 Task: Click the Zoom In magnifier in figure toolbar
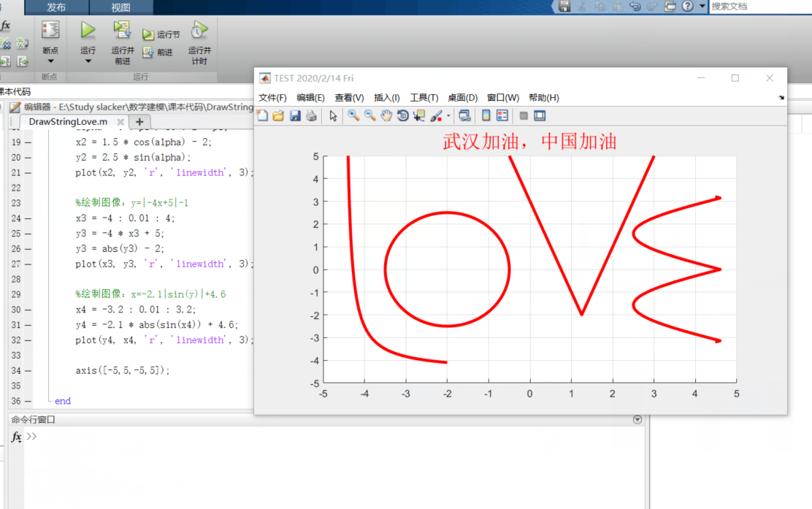(x=353, y=116)
